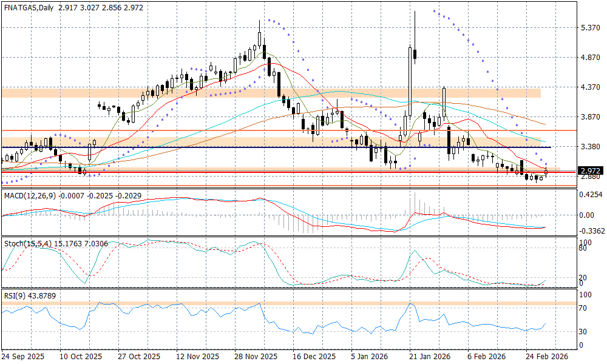607x364 pixels.
Task: Click the 21 Jan 2026 date label
Action: tap(430, 357)
